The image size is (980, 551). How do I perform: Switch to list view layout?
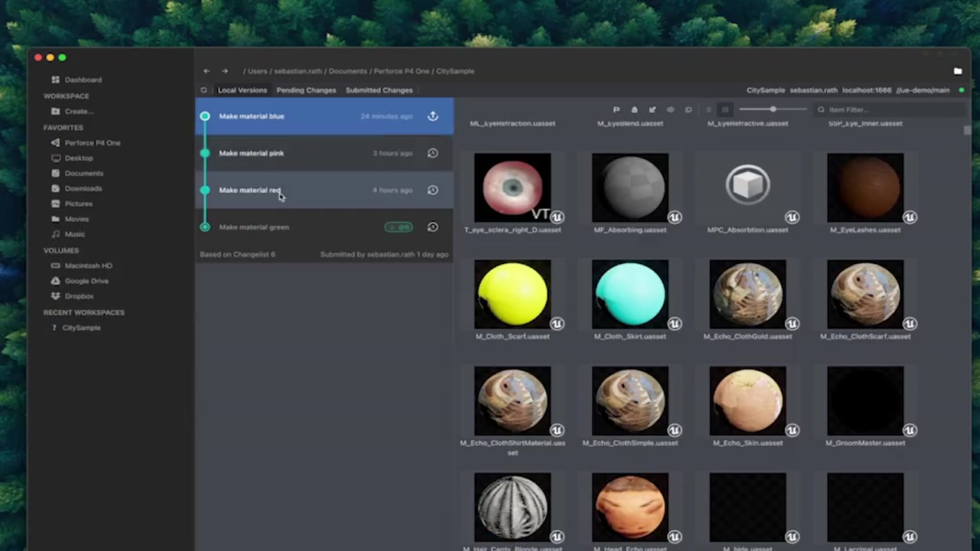(x=708, y=109)
